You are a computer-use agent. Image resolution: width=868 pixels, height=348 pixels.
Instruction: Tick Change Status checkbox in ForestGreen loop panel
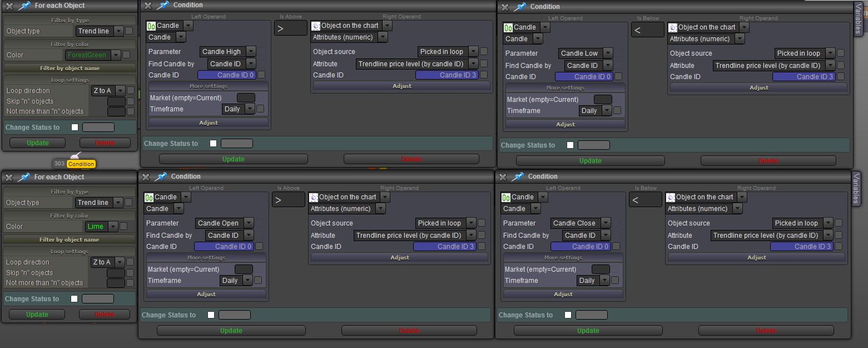tap(75, 128)
